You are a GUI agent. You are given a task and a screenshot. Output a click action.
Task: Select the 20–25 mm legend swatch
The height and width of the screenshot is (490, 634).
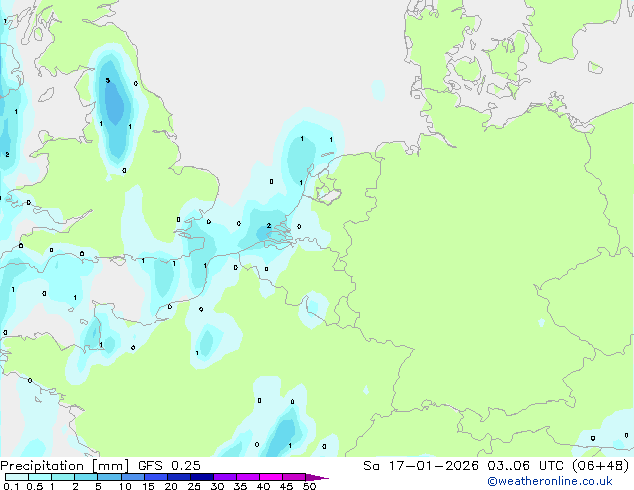pyautogui.click(x=179, y=477)
